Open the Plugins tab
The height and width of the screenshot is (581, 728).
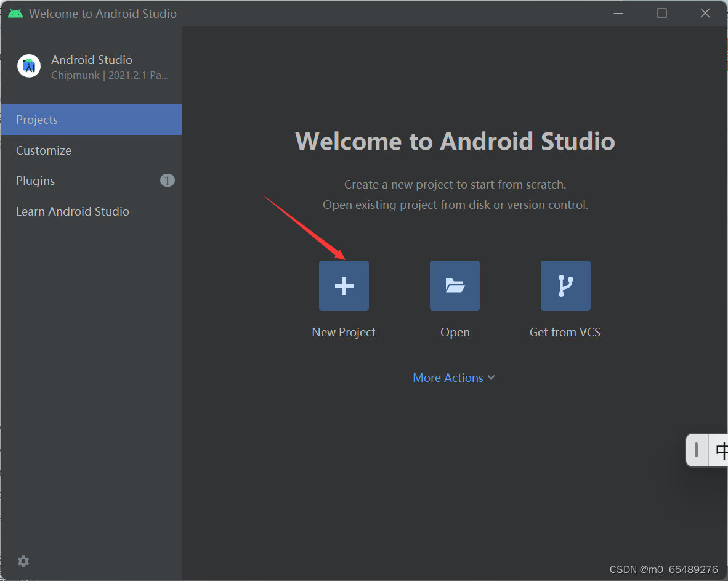pyautogui.click(x=92, y=181)
